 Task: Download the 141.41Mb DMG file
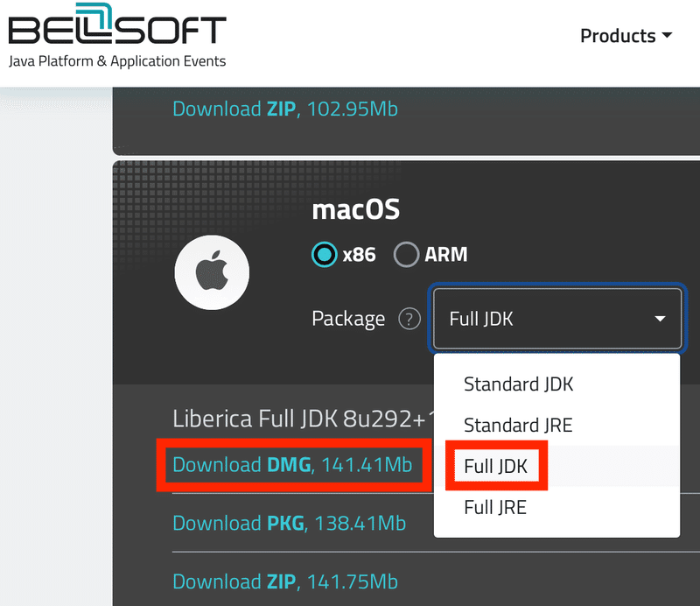click(292, 465)
